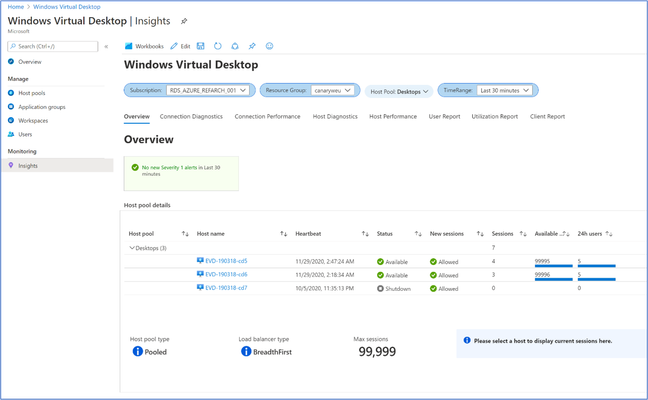Open the TimeRange dropdown
The height and width of the screenshot is (400, 648).
click(x=504, y=90)
